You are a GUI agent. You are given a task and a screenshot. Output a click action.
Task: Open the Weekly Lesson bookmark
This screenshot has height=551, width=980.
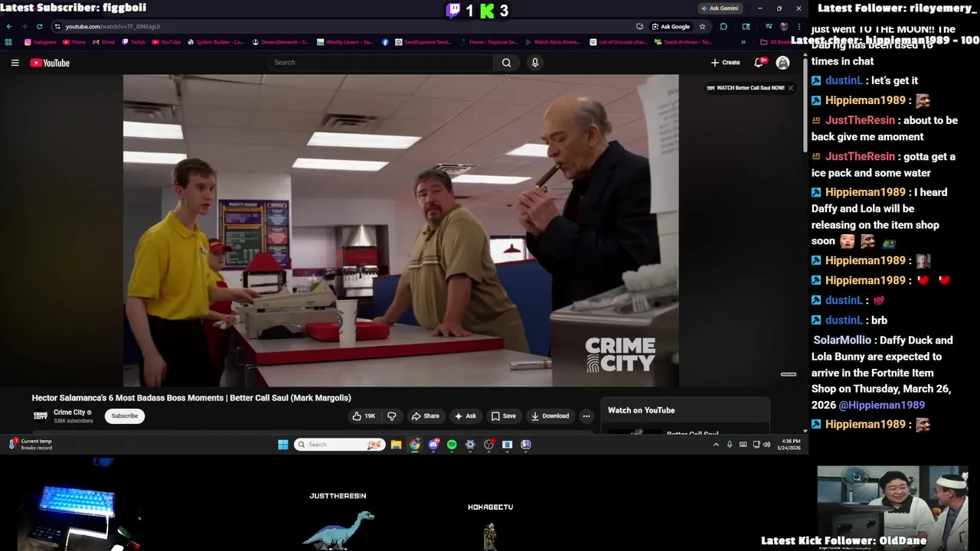point(345,42)
